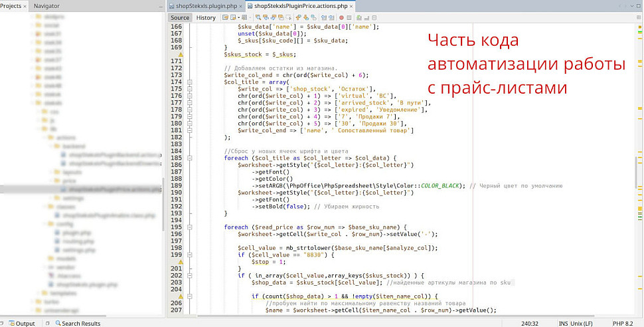Close the shopStekxls.plugin.php tab

pos(241,6)
